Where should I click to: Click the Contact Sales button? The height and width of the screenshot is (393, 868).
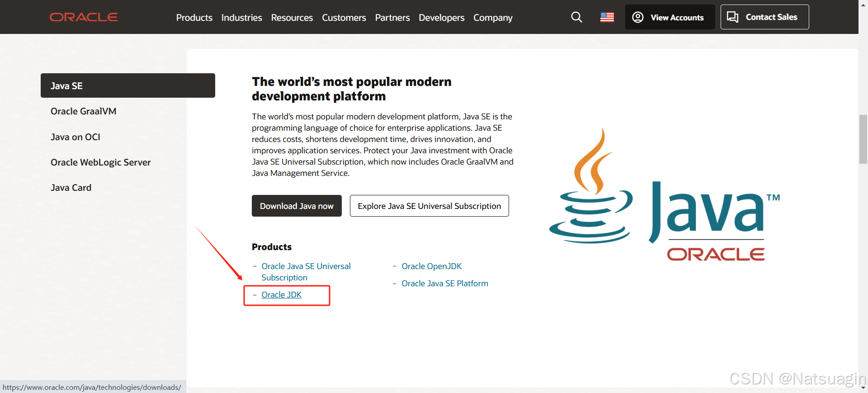tap(764, 17)
